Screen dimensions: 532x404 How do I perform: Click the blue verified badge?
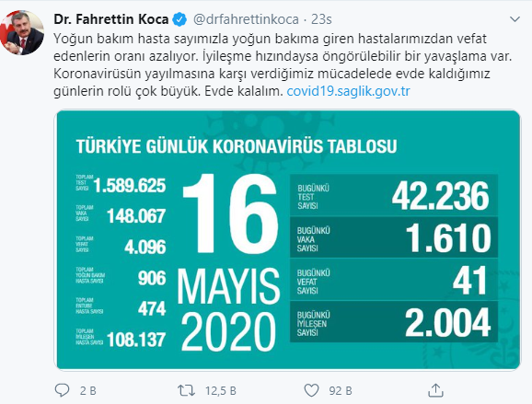point(179,19)
